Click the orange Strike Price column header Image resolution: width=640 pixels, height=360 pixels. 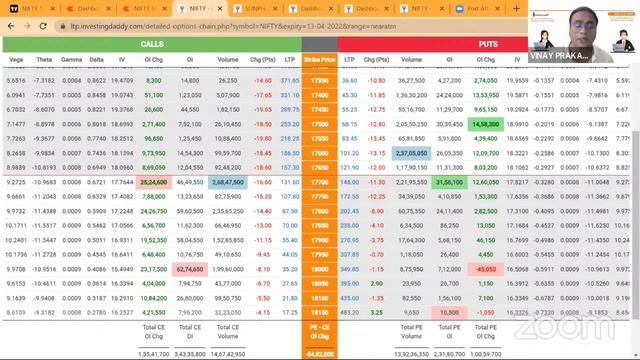coord(320,60)
